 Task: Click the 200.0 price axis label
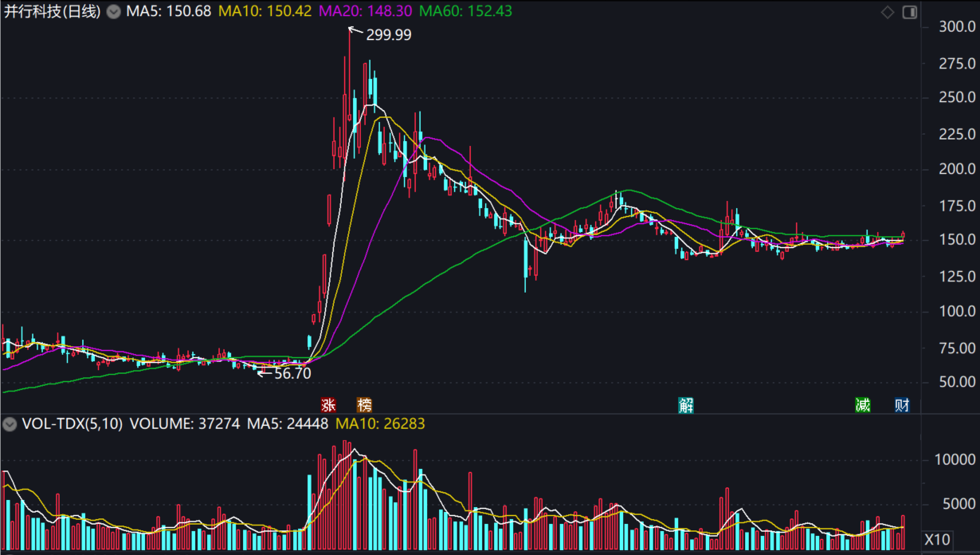[x=958, y=169]
